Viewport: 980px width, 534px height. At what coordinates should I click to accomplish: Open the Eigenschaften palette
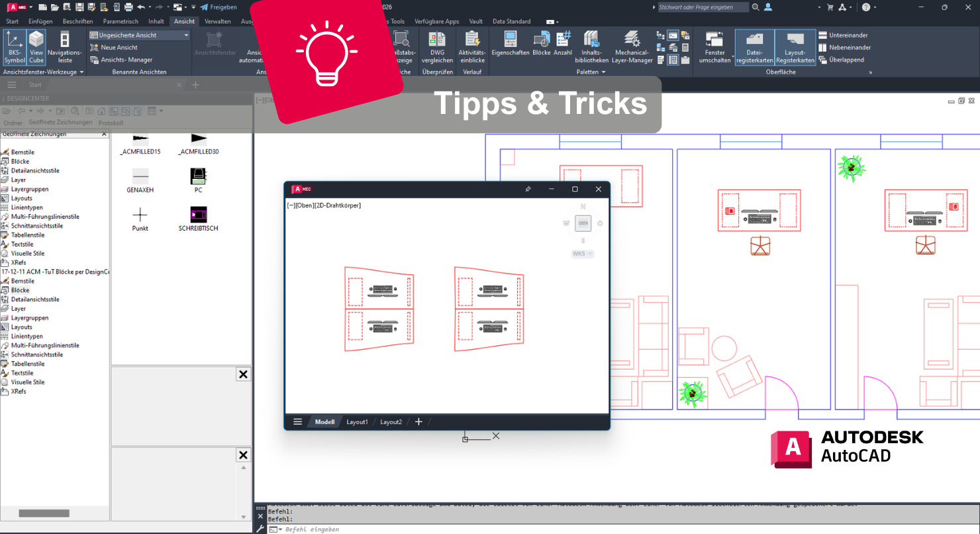(x=510, y=47)
